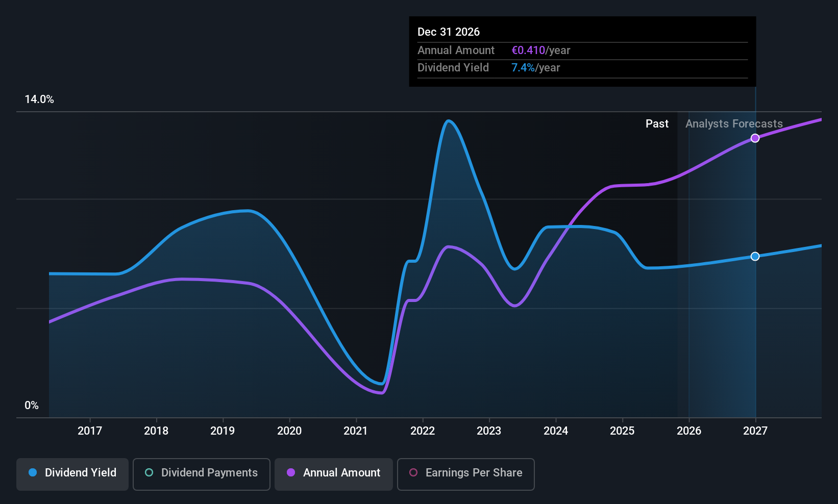The height and width of the screenshot is (504, 838).
Task: Click the 14.0% axis gridline label
Action: [39, 99]
